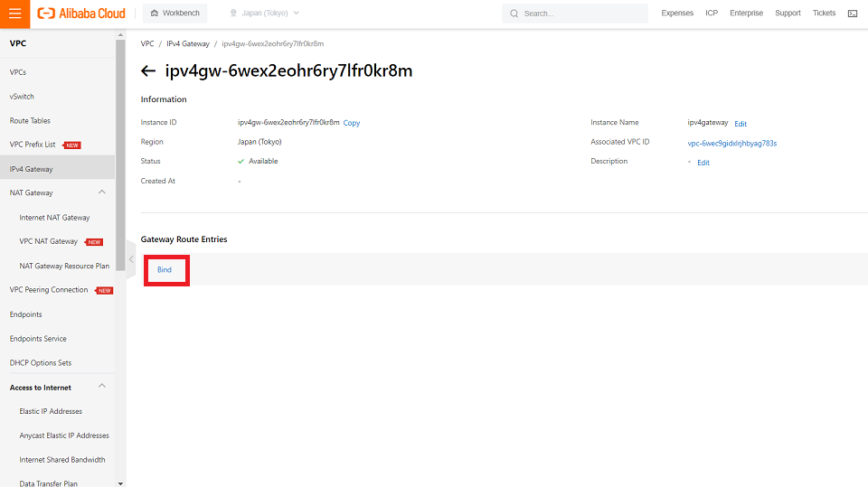The width and height of the screenshot is (868, 487).
Task: Collapse the sidebar using the handle arrow
Action: click(131, 259)
